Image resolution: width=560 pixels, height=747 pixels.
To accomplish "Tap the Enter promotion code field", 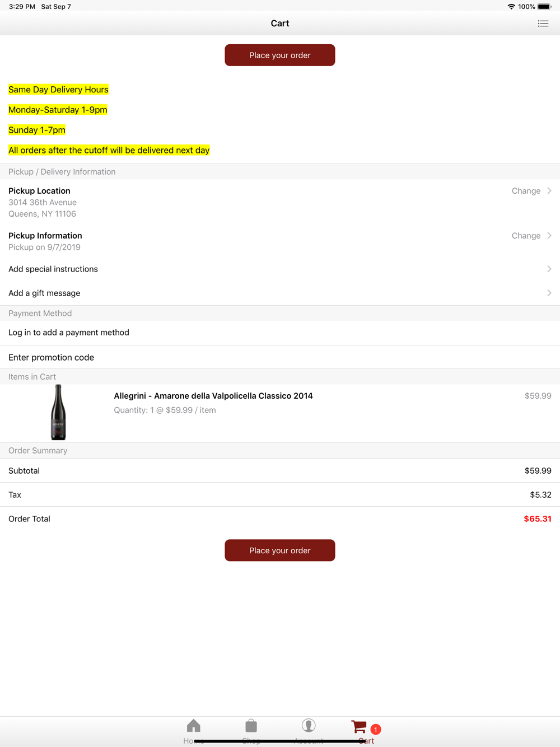I will click(x=280, y=357).
